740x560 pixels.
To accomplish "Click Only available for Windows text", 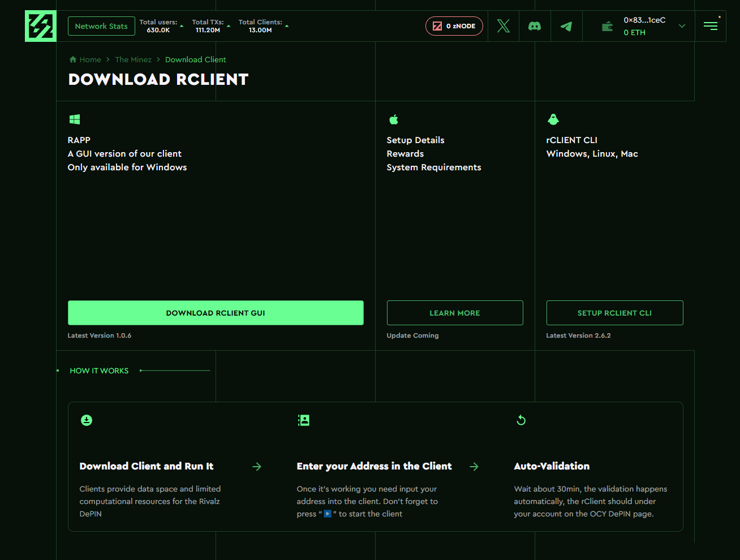I will tap(127, 167).
